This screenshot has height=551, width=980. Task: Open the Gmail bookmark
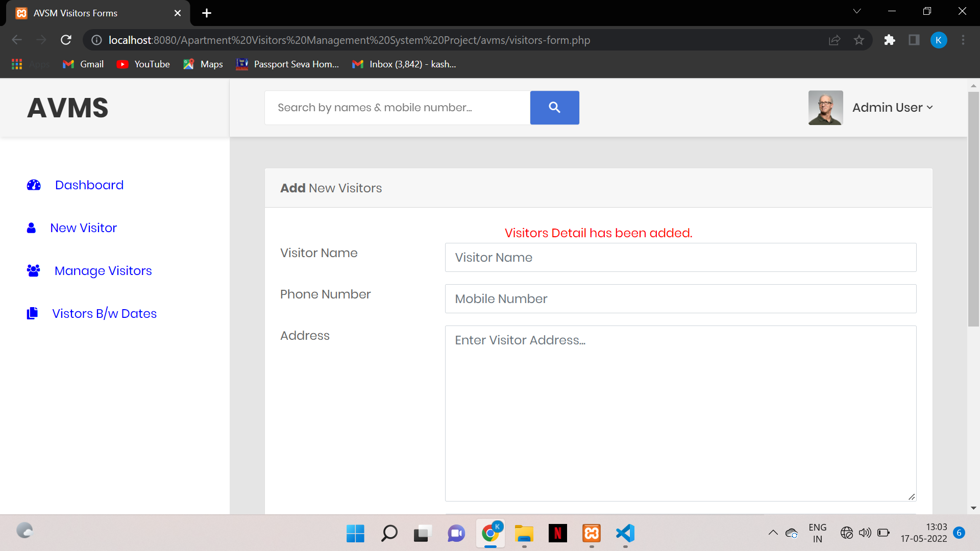83,64
